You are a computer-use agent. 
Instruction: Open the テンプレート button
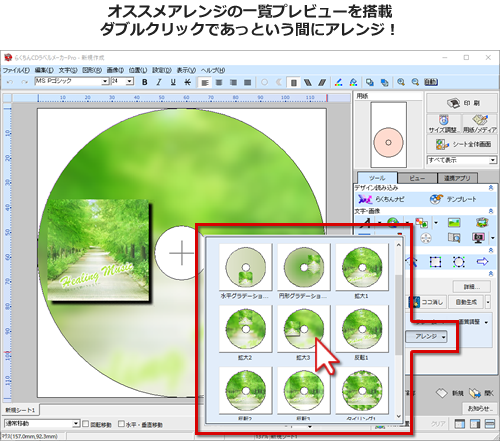pyautogui.click(x=453, y=199)
